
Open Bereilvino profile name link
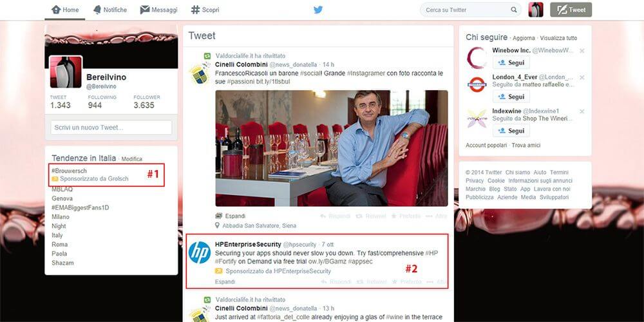[106, 77]
